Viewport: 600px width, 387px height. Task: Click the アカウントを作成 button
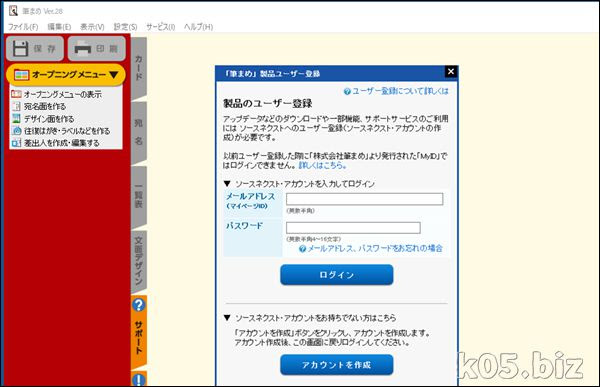pyautogui.click(x=337, y=365)
